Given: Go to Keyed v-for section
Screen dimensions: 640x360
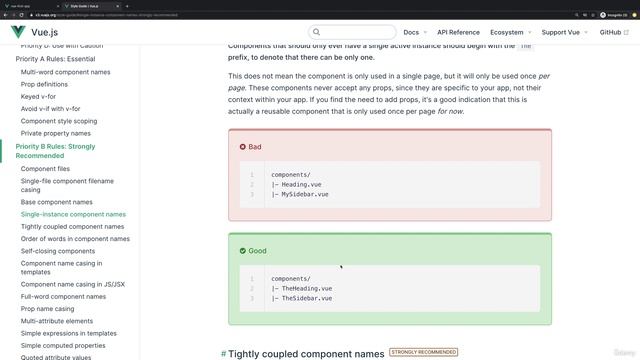Looking at the screenshot, I should (38, 96).
